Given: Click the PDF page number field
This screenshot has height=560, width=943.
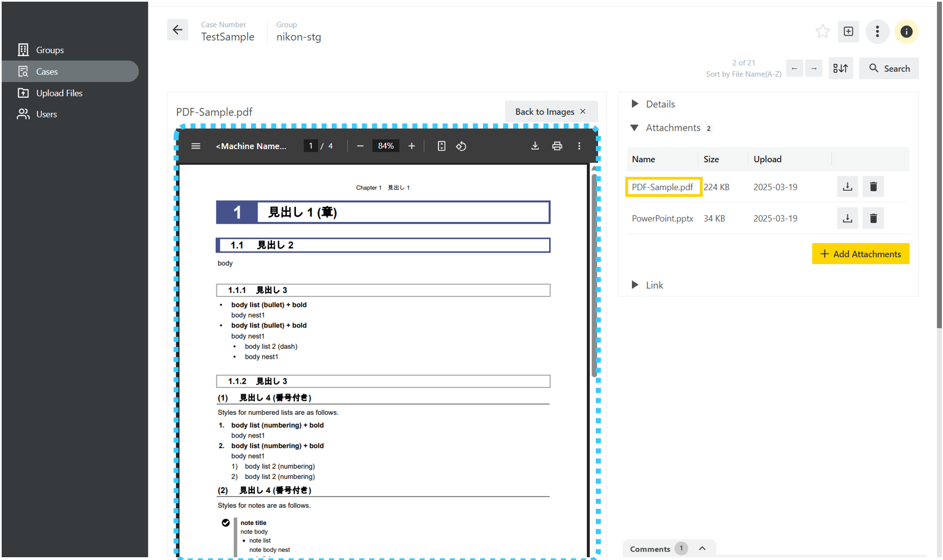Looking at the screenshot, I should [311, 146].
